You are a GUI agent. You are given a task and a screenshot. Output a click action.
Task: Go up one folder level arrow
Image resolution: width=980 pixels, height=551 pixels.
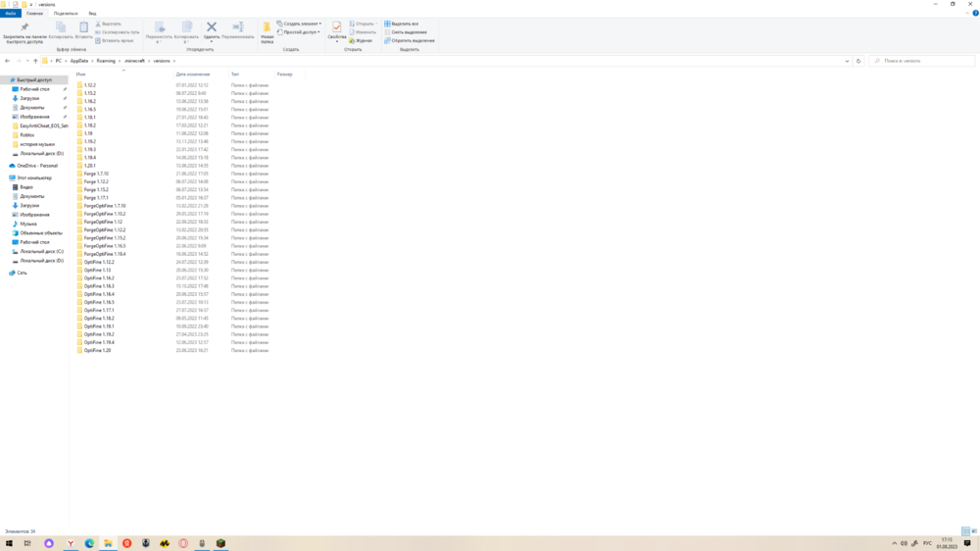point(35,61)
